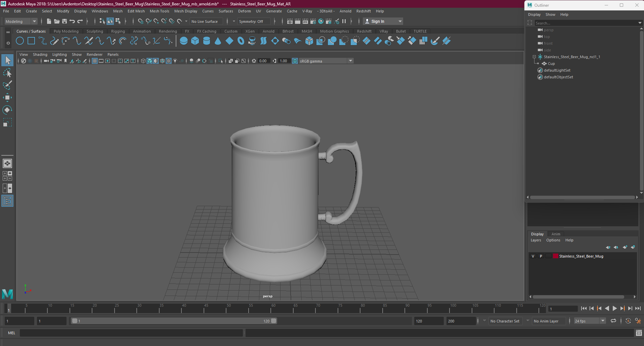
Task: Click the MEL command language toggle
Action: pyautogui.click(x=12, y=333)
